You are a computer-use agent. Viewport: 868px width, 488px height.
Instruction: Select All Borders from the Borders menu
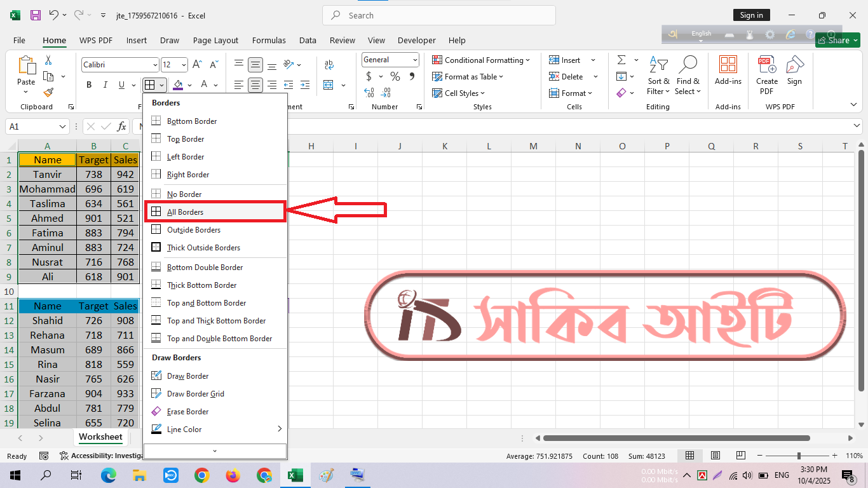[x=185, y=212]
